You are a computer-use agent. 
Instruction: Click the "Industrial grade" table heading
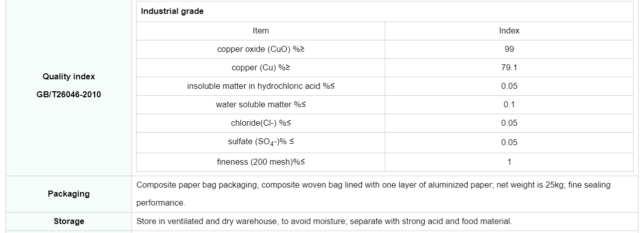172,11
